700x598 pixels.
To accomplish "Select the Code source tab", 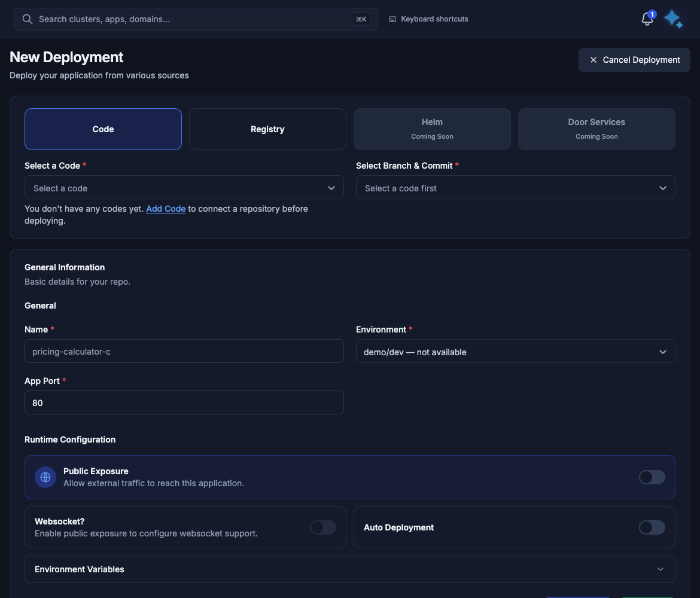I will pyautogui.click(x=103, y=129).
